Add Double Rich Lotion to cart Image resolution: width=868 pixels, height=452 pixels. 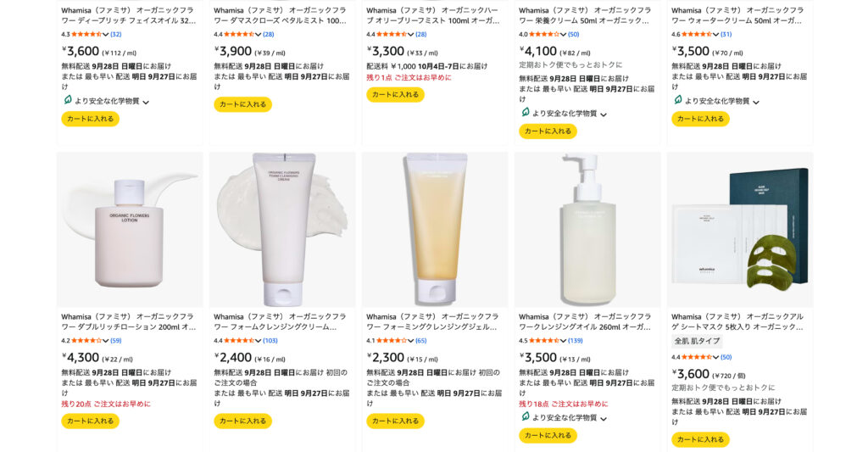click(x=90, y=421)
